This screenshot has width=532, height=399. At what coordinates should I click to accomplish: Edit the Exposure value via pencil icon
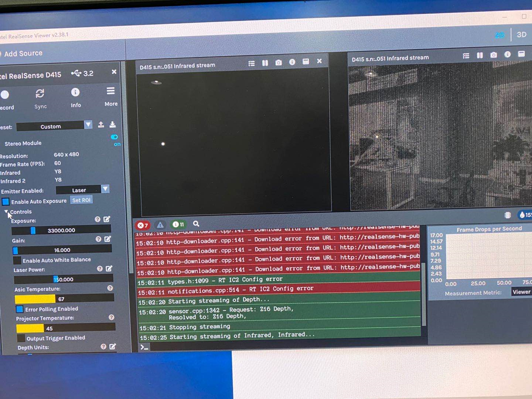coord(107,219)
